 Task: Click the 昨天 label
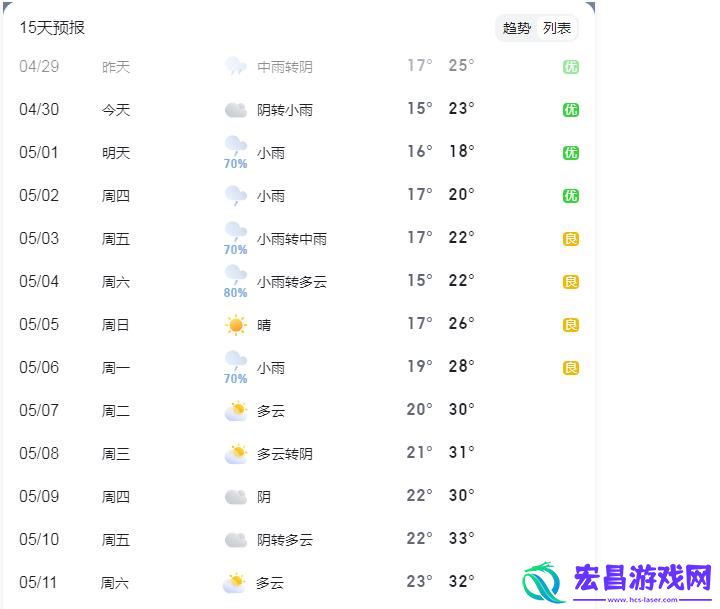pos(116,67)
